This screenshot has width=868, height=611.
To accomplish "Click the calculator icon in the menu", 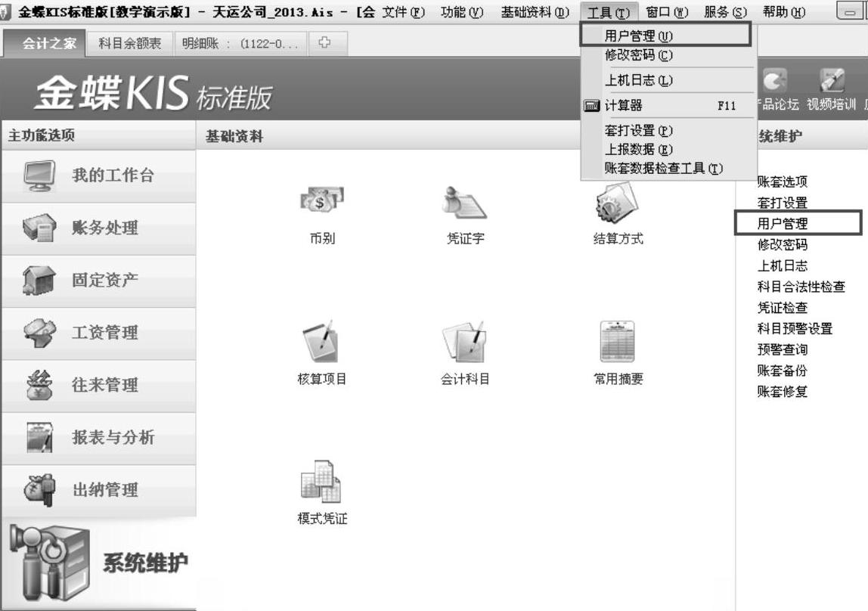I will (x=592, y=105).
